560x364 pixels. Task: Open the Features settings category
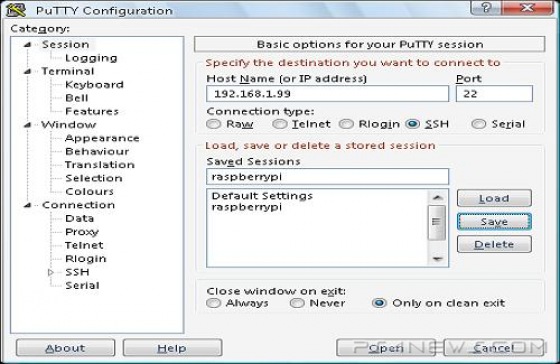click(92, 111)
